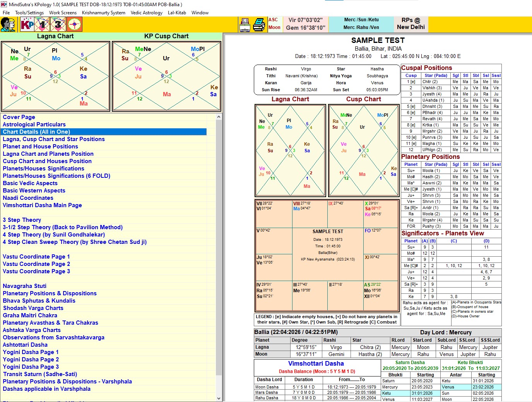This screenshot has height=402, width=532.
Task: Open 4 Step Theory by Sunil Gondhalekar
Action: pyautogui.click(x=54, y=235)
